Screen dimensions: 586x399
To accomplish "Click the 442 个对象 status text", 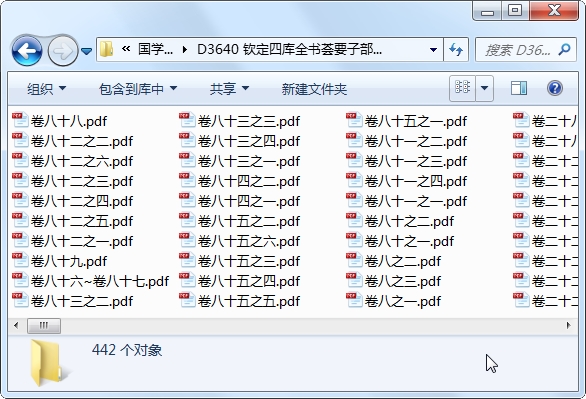I will tap(127, 350).
